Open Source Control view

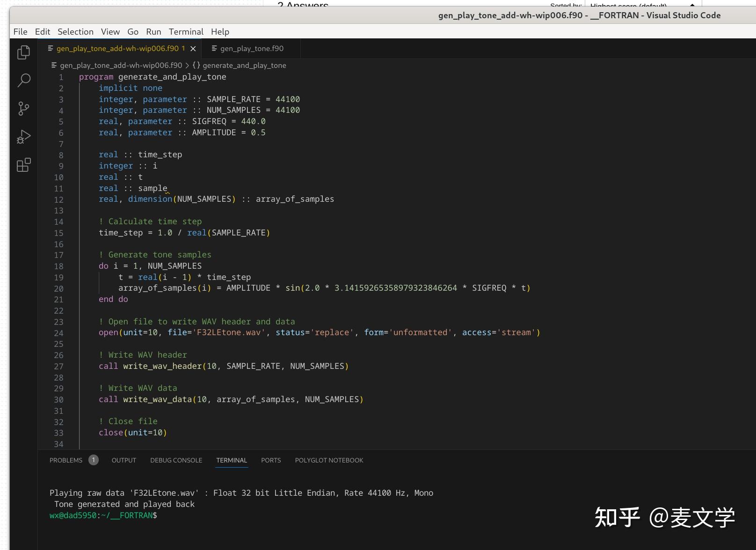23,109
